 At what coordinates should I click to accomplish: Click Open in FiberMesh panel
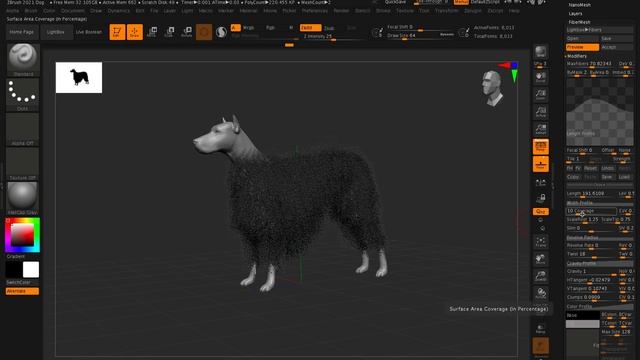click(x=582, y=38)
